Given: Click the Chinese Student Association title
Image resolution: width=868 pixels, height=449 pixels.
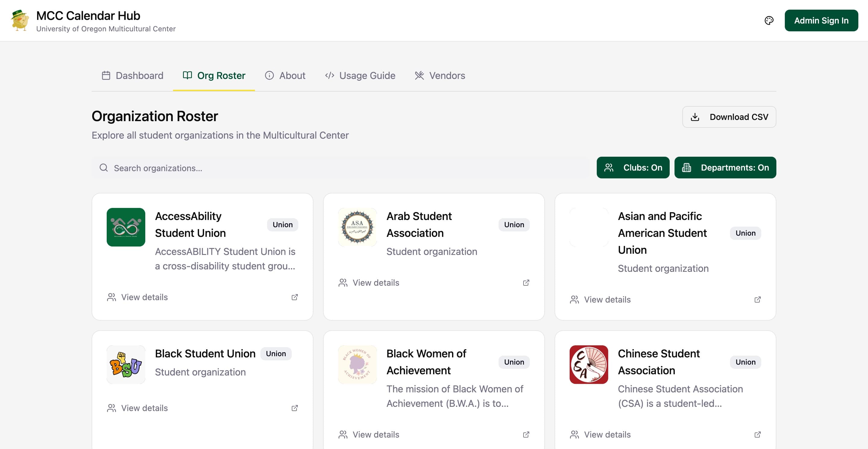Looking at the screenshot, I should 659,362.
